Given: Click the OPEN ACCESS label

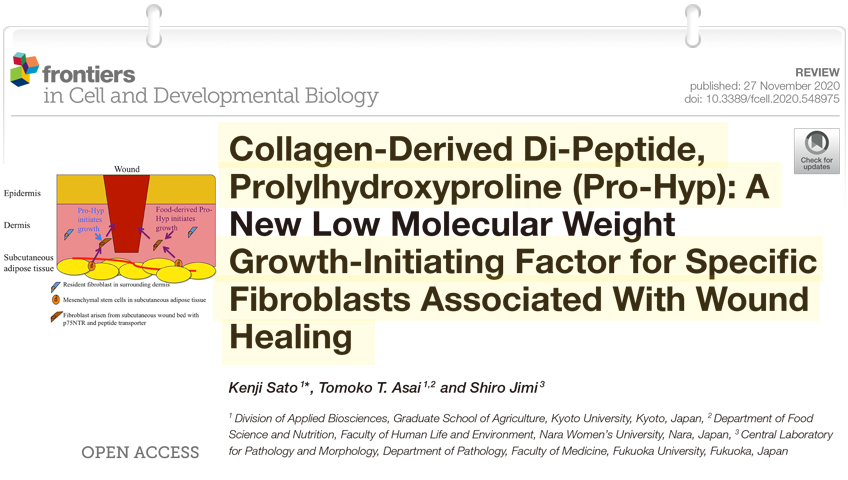Looking at the screenshot, I should pos(140,453).
